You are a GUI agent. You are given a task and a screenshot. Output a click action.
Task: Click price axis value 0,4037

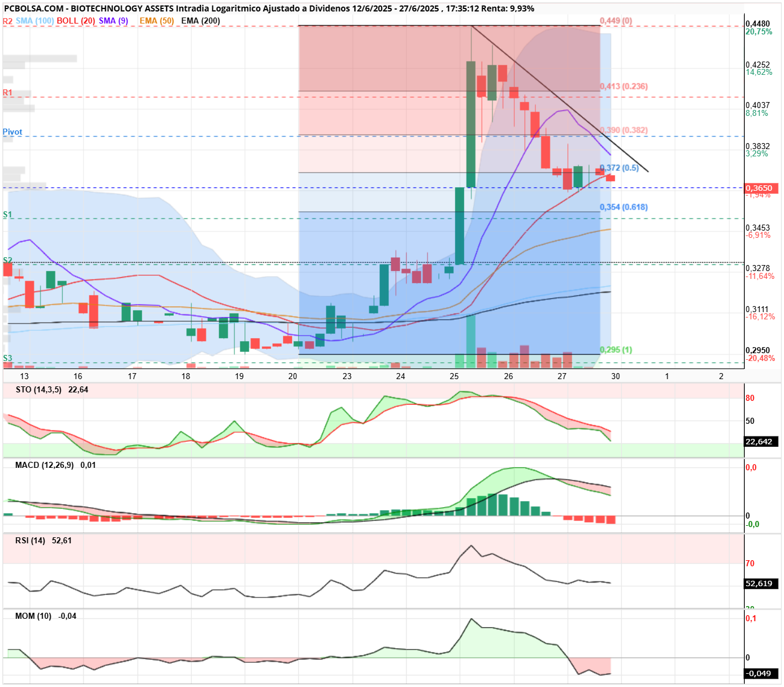pyautogui.click(x=758, y=105)
